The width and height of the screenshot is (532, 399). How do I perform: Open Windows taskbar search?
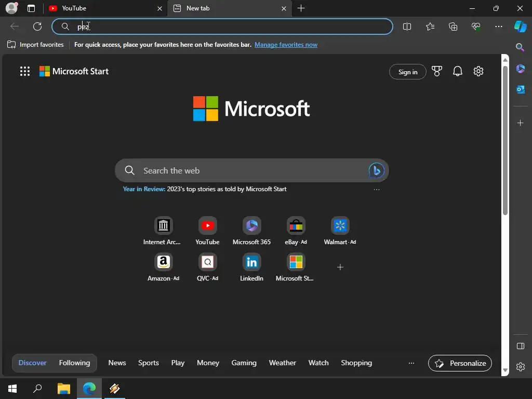click(37, 389)
